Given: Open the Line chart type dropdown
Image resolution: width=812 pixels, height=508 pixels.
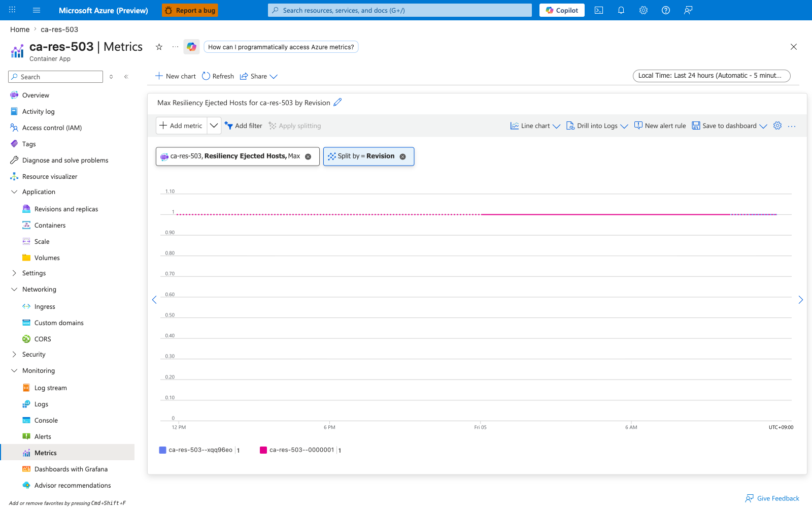Looking at the screenshot, I should pyautogui.click(x=535, y=126).
